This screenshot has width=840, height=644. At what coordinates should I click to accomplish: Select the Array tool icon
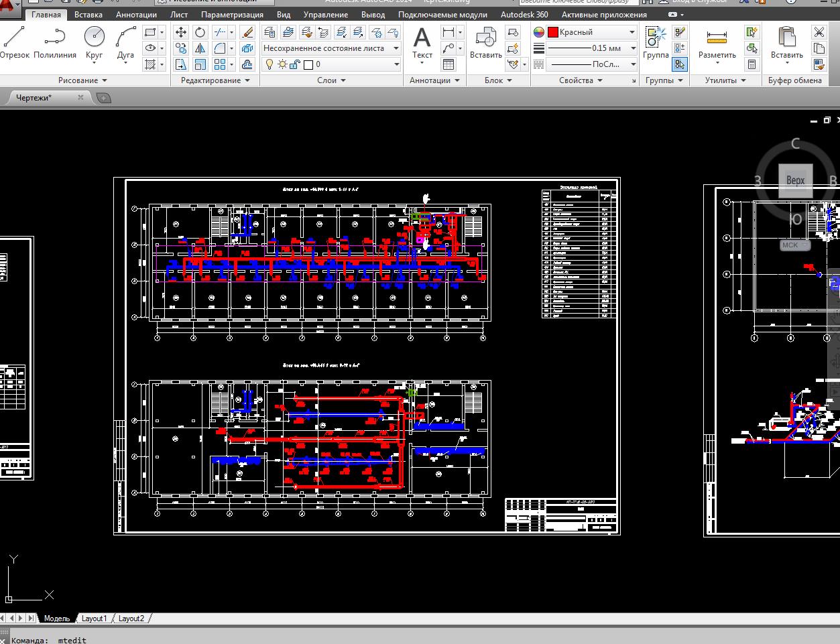220,64
